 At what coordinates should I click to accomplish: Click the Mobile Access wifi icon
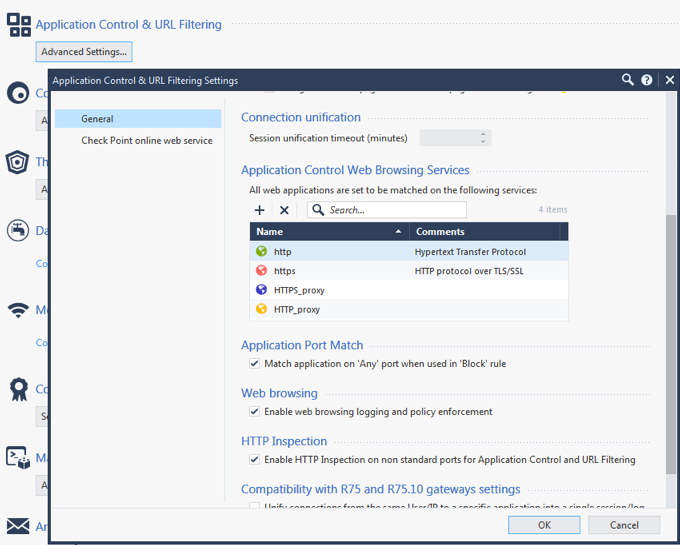[18, 310]
